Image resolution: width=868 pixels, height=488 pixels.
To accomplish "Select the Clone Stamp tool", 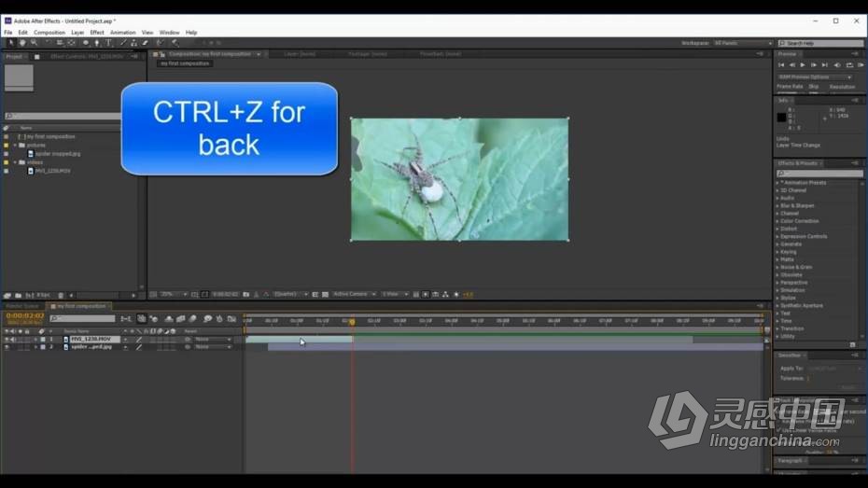I will click(134, 43).
